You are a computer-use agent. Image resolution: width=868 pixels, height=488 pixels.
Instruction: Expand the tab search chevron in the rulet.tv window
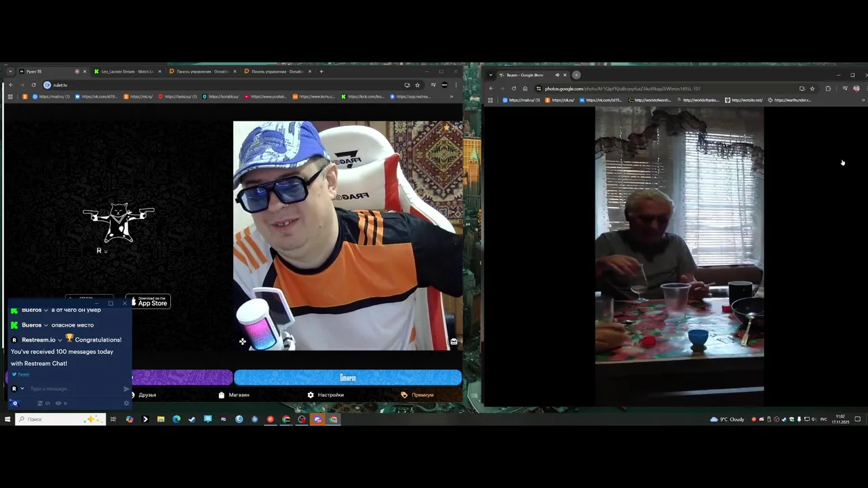coord(10,71)
